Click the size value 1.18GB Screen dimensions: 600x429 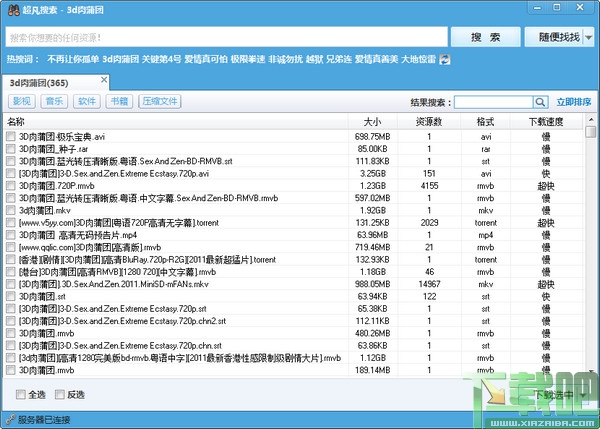tap(372, 272)
